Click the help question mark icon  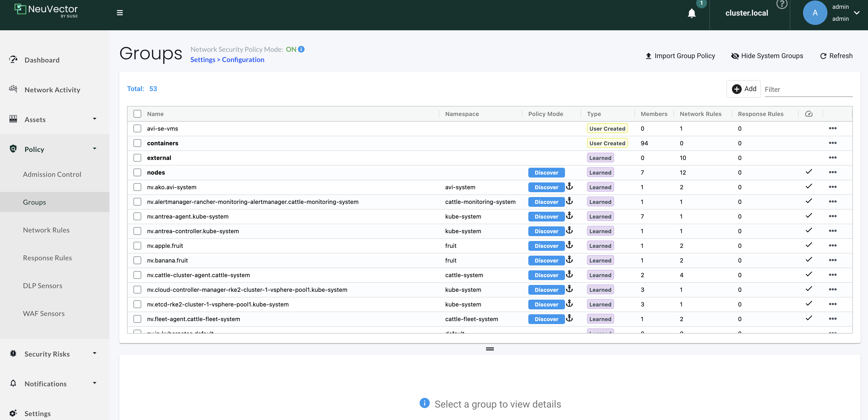(782, 4)
